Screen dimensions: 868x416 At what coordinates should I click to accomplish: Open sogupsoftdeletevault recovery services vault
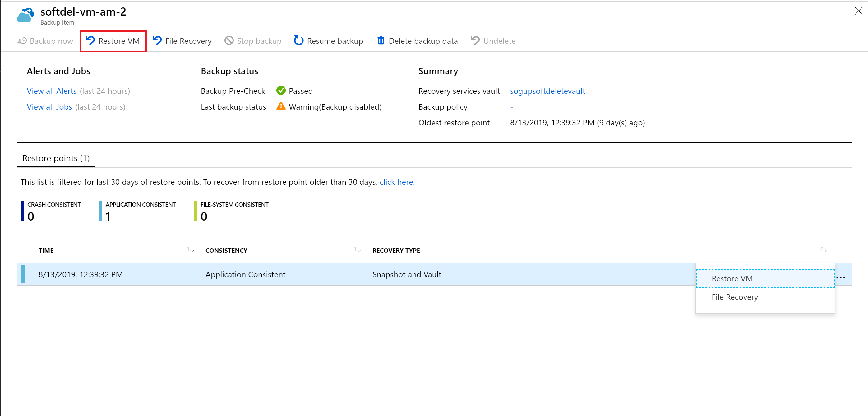point(546,91)
